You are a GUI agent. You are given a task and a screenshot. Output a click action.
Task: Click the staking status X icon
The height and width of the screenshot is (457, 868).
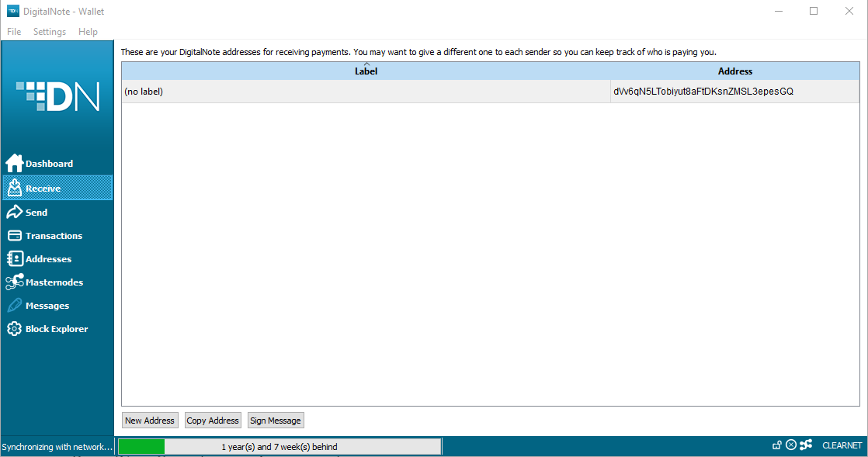coord(791,445)
